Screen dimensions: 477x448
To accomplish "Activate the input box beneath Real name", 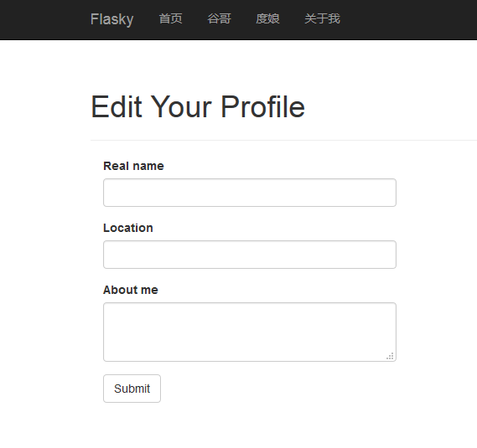I will (x=250, y=193).
